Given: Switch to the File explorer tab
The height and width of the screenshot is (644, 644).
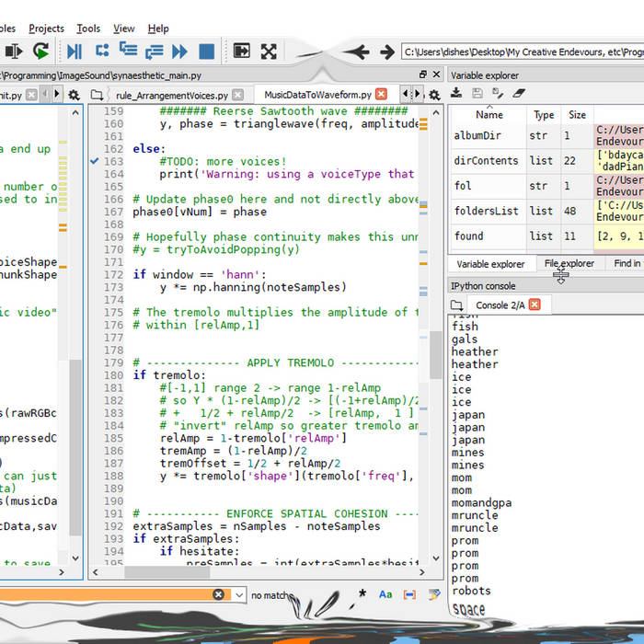Looking at the screenshot, I should coord(572,264).
